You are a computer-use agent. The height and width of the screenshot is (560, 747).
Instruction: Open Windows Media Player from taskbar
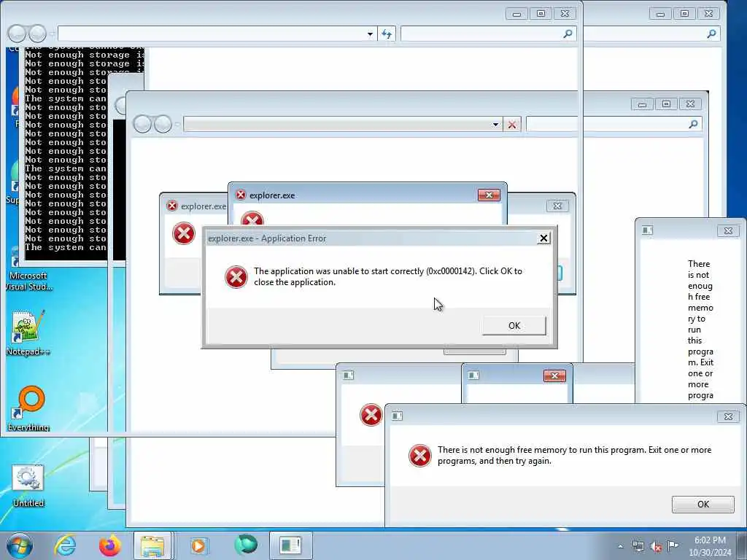pos(198,545)
